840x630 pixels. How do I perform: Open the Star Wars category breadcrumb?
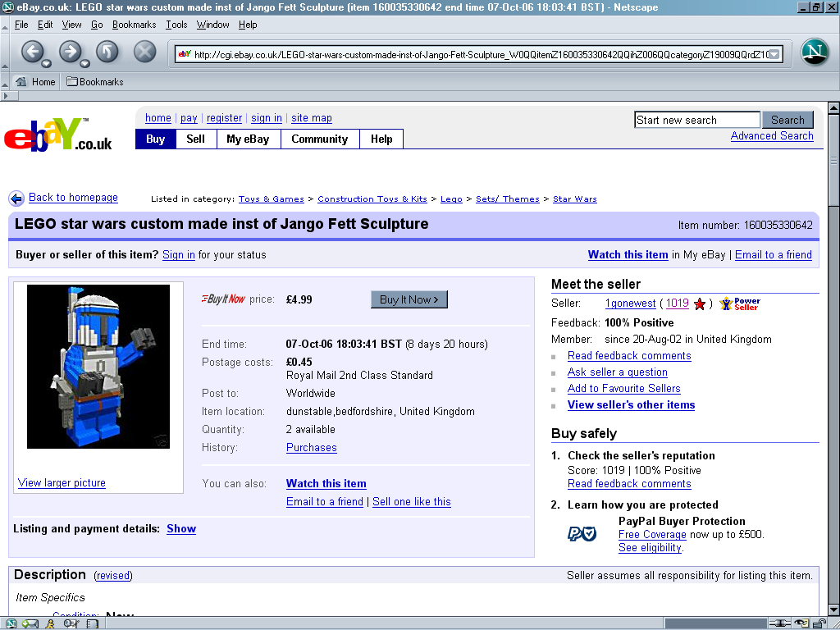(x=574, y=199)
